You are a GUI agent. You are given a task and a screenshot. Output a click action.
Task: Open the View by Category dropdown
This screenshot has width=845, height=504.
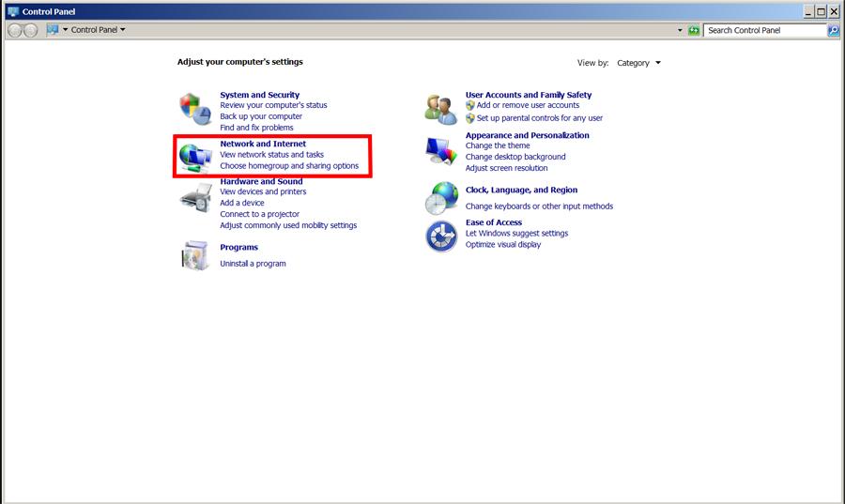tap(638, 63)
